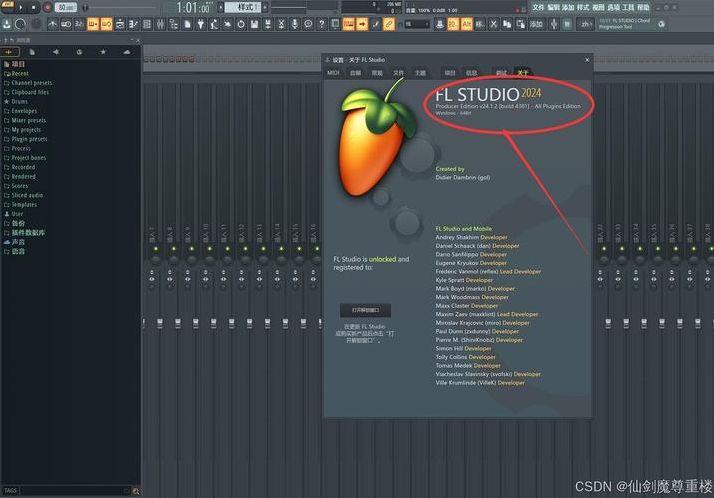This screenshot has height=498, width=714.
Task: Click the 添加 button in the toolbar
Action: point(536,24)
